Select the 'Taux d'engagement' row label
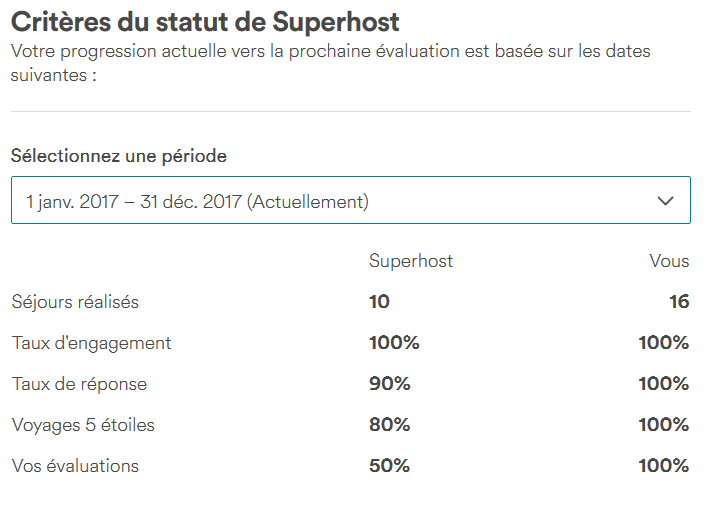Image resolution: width=709 pixels, height=513 pixels. pyautogui.click(x=91, y=343)
